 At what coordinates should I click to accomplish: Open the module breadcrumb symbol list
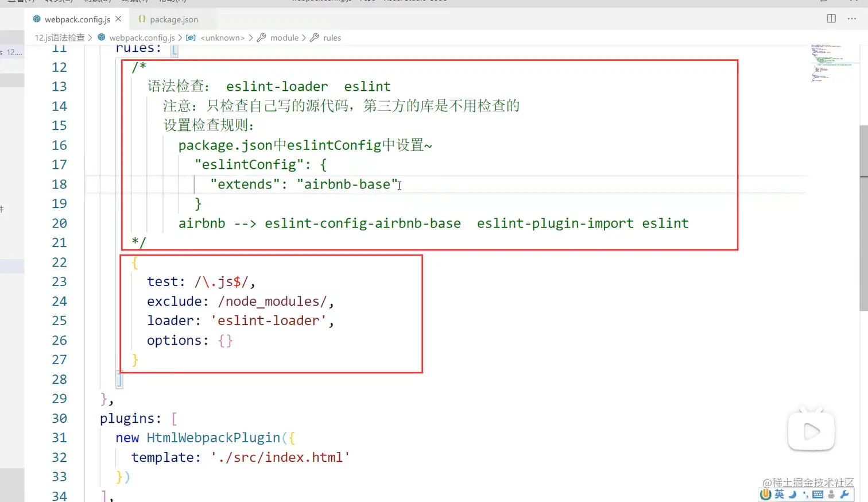pos(278,38)
